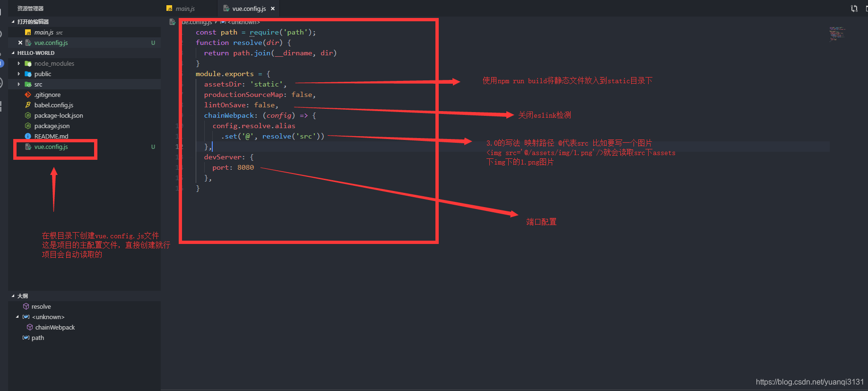Viewport: 868px width, 391px height.
Task: Click the line module.exports = {
Action: point(233,74)
